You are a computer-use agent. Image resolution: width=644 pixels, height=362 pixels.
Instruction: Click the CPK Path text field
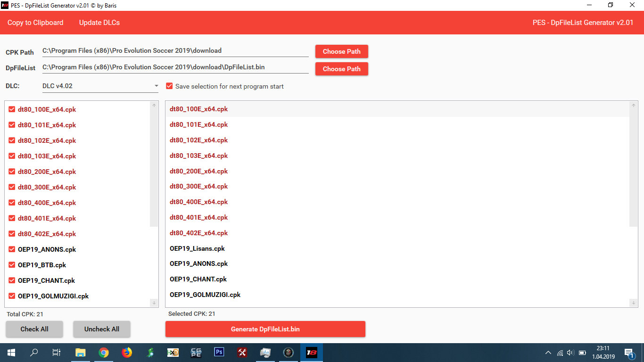[x=175, y=51]
